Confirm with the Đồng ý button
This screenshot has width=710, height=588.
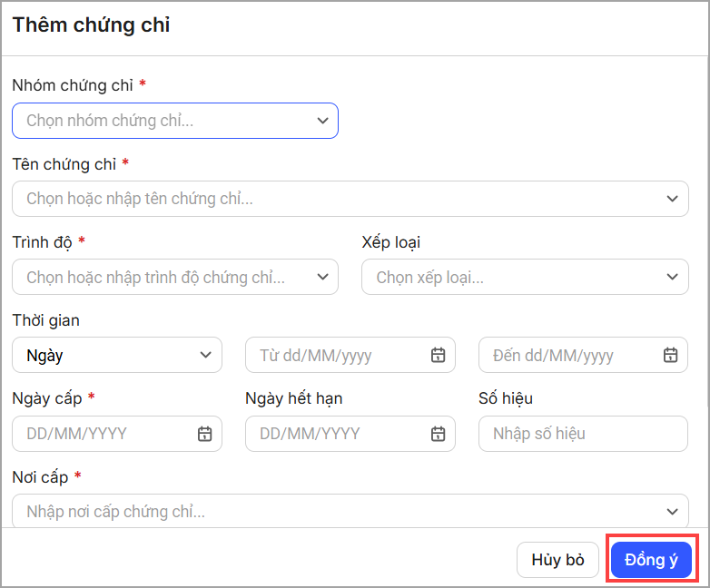tap(651, 560)
